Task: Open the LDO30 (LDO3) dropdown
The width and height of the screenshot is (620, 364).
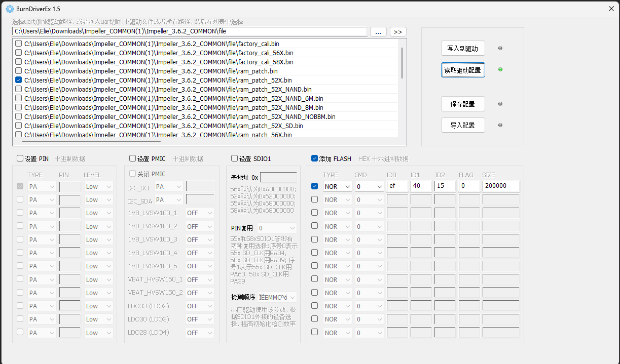Action: 200,319
